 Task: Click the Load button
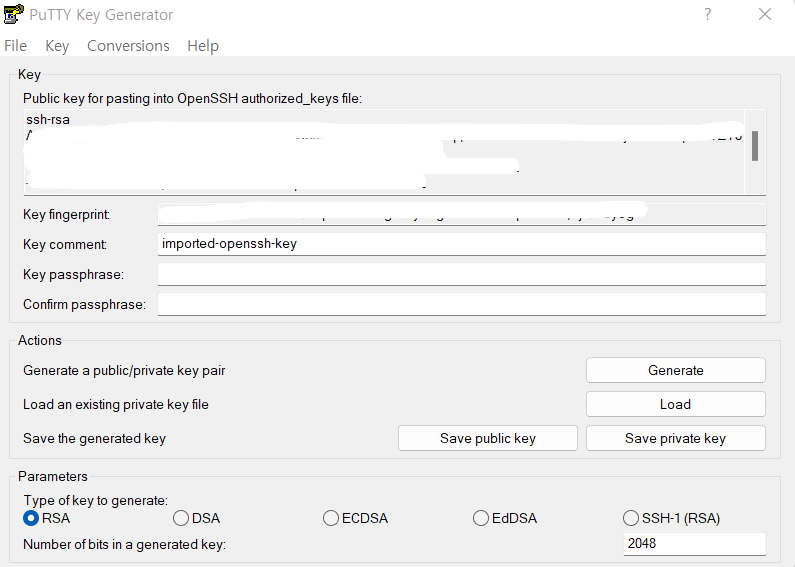coord(675,404)
